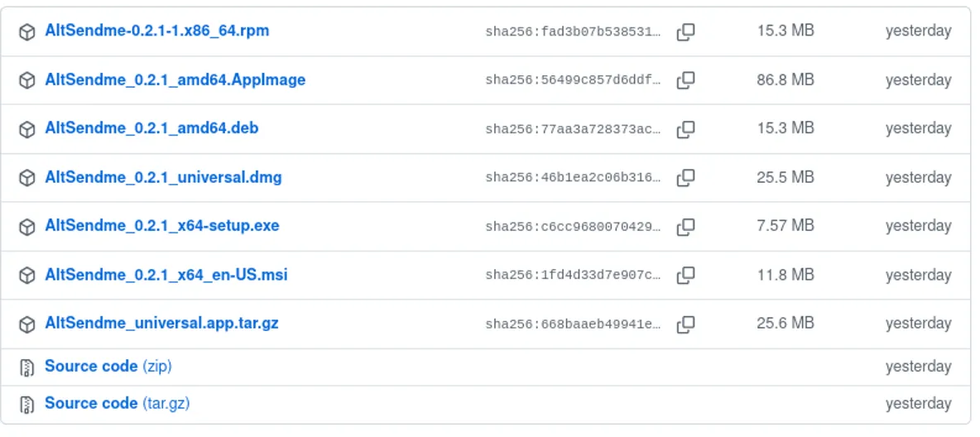Download AltSendme-0.2.1-1.x86_64.rpm
Screen dimensions: 980x437
tap(156, 31)
